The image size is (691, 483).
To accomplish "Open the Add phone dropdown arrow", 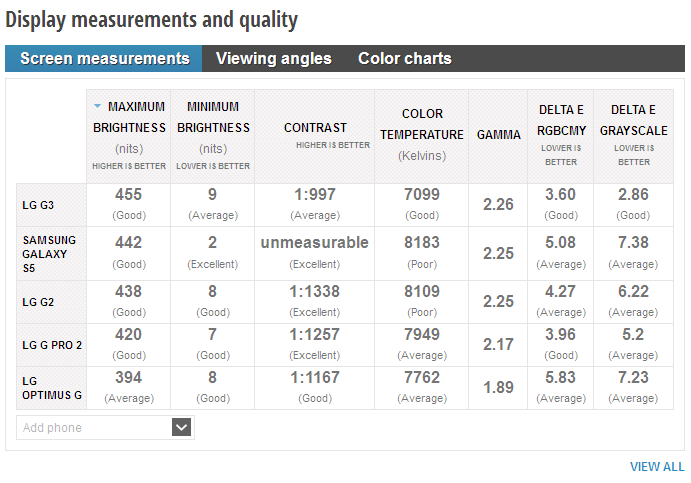I will coord(182,427).
